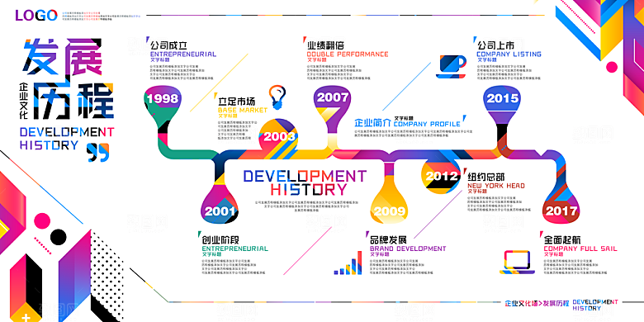Click the BASE MARKET subtitle

coord(243,111)
